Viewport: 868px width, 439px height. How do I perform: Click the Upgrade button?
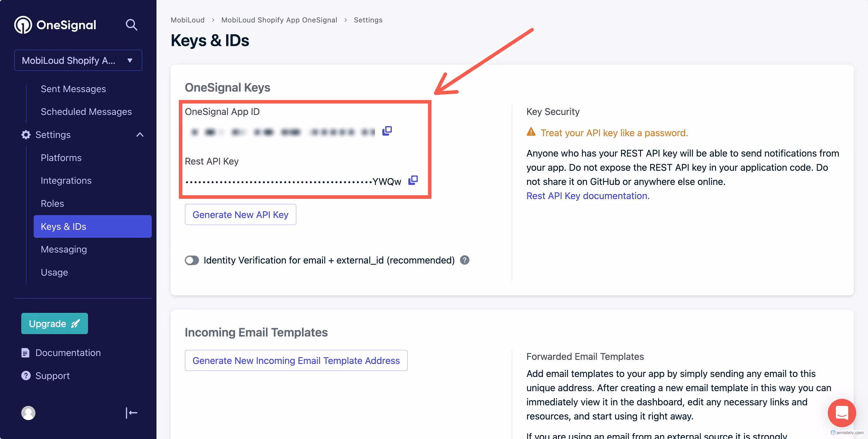click(55, 323)
